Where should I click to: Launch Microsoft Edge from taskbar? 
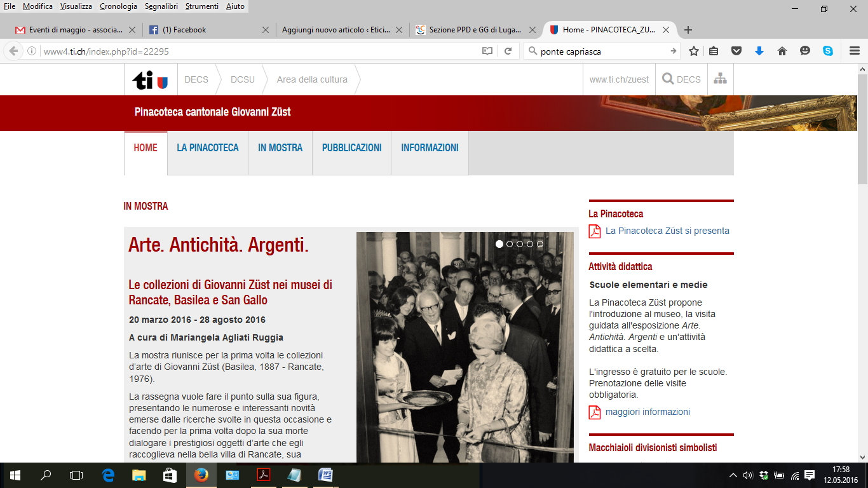pos(108,475)
